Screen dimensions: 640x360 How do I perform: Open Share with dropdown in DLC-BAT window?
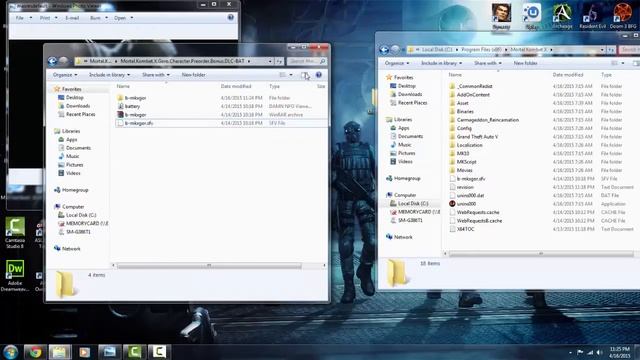click(x=156, y=75)
